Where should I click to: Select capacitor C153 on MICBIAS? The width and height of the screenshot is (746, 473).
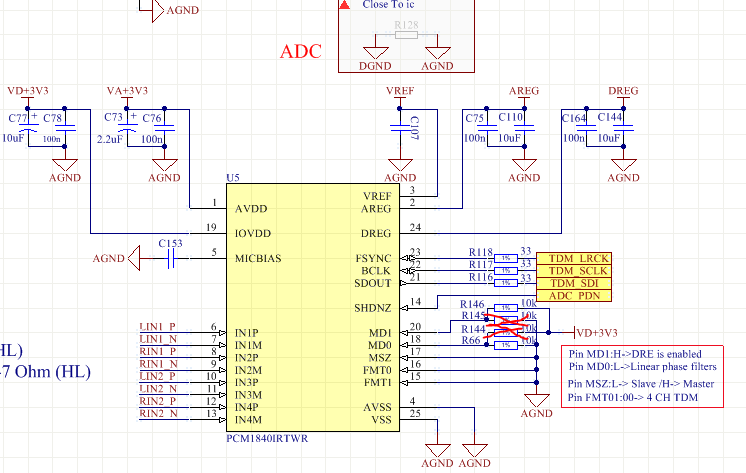(x=171, y=258)
